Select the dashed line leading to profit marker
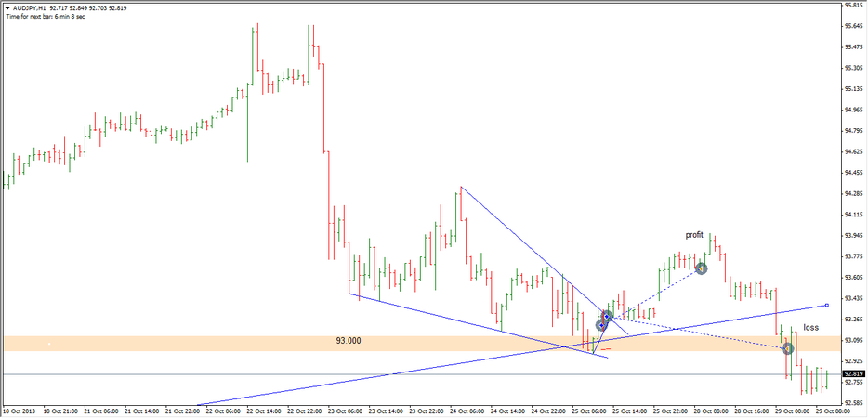The height and width of the screenshot is (418, 868). [655, 293]
